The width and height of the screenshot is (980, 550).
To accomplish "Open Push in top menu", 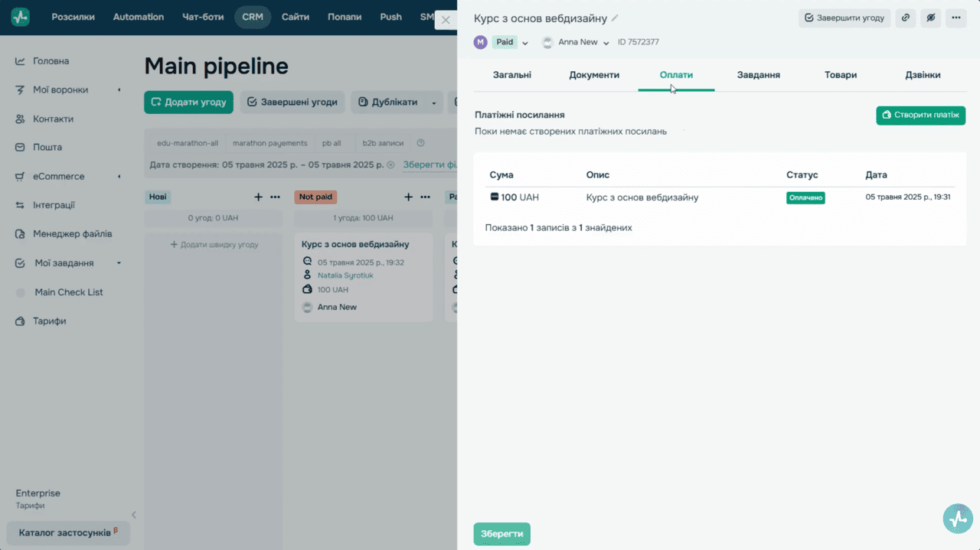I will point(390,17).
